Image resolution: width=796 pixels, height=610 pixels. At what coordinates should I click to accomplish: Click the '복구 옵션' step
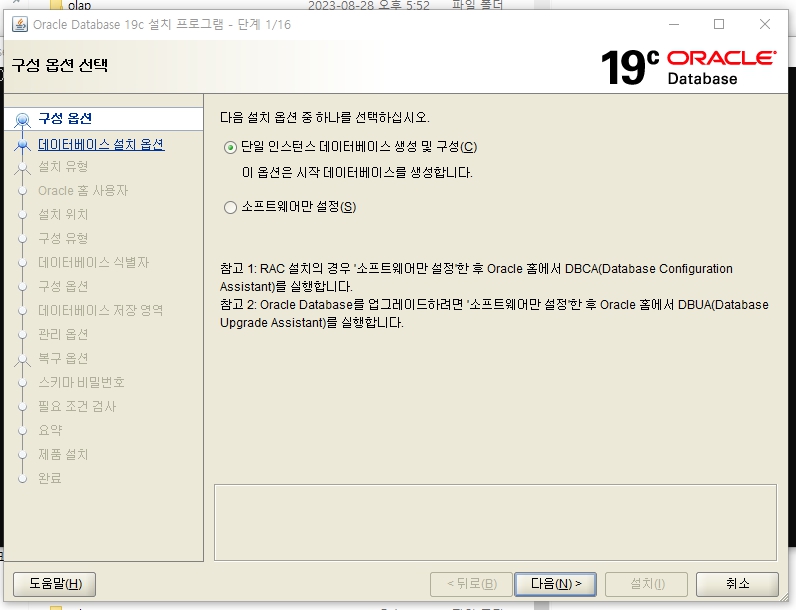[63, 358]
